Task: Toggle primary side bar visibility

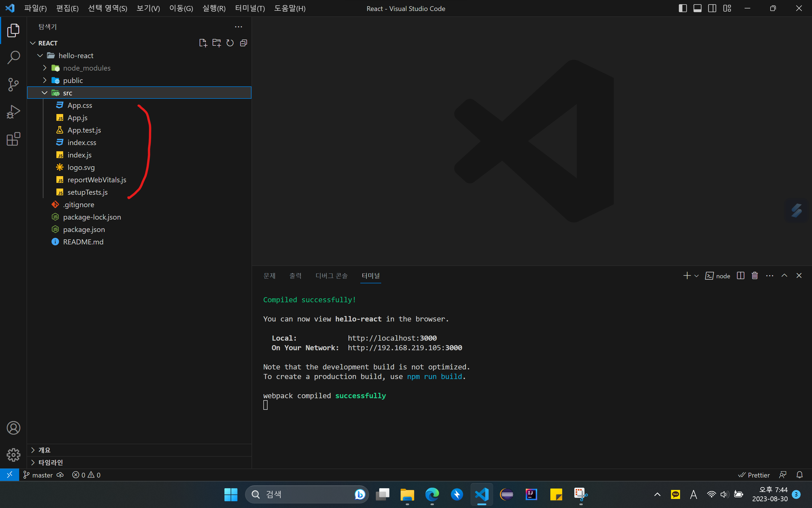Action: click(683, 8)
